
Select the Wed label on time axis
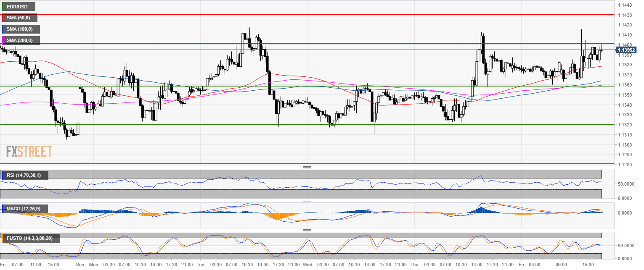tap(307, 265)
